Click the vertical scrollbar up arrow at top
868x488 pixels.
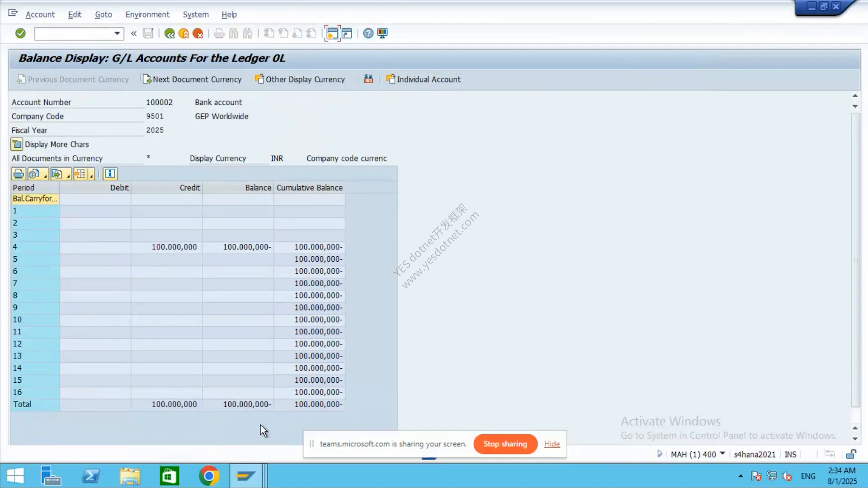(x=855, y=95)
